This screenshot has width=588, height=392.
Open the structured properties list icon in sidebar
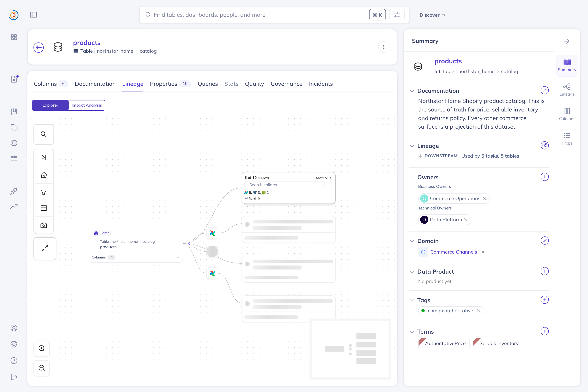click(x=14, y=158)
